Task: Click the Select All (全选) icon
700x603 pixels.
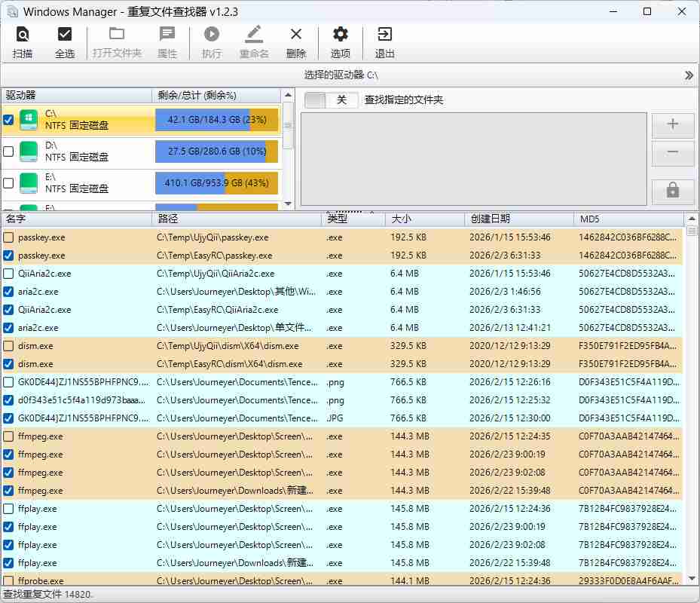Action: click(x=65, y=35)
